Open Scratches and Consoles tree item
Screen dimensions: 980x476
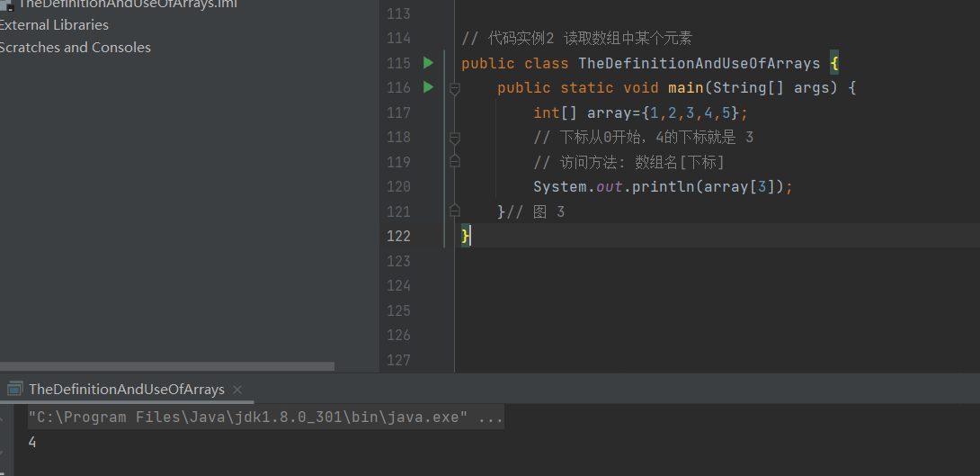point(75,48)
